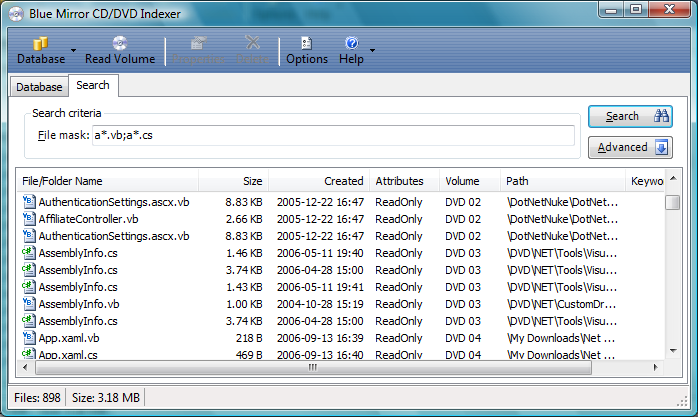Sort results by Size column header
The width and height of the screenshot is (698, 417).
tap(233, 181)
